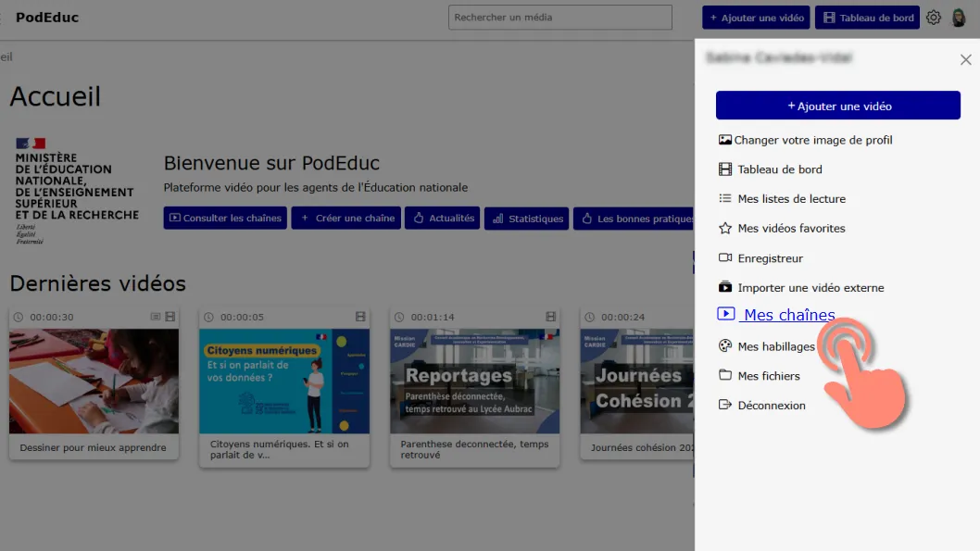Screen dimensions: 980x551
Task: Click the PodEduc logo text
Action: tap(47, 18)
